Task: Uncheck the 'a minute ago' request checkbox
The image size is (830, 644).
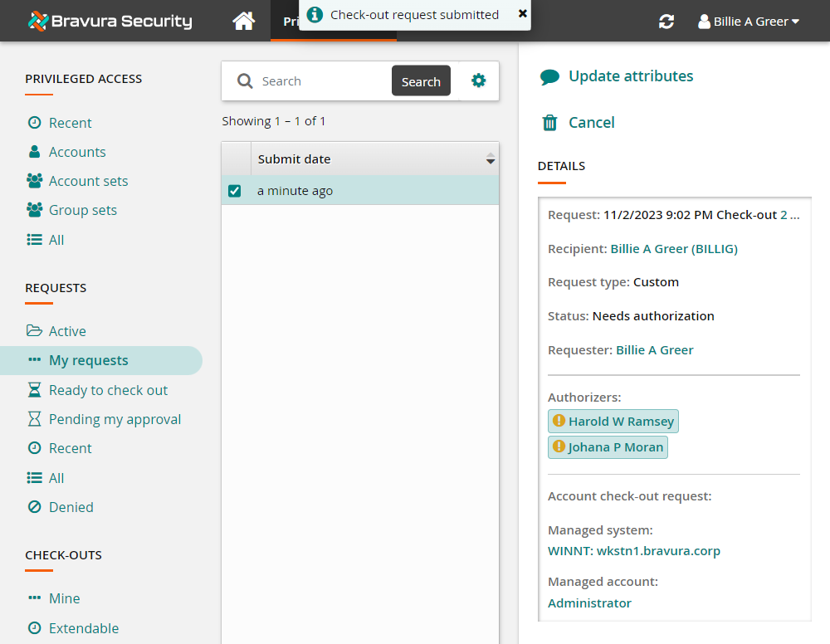Action: coord(235,191)
